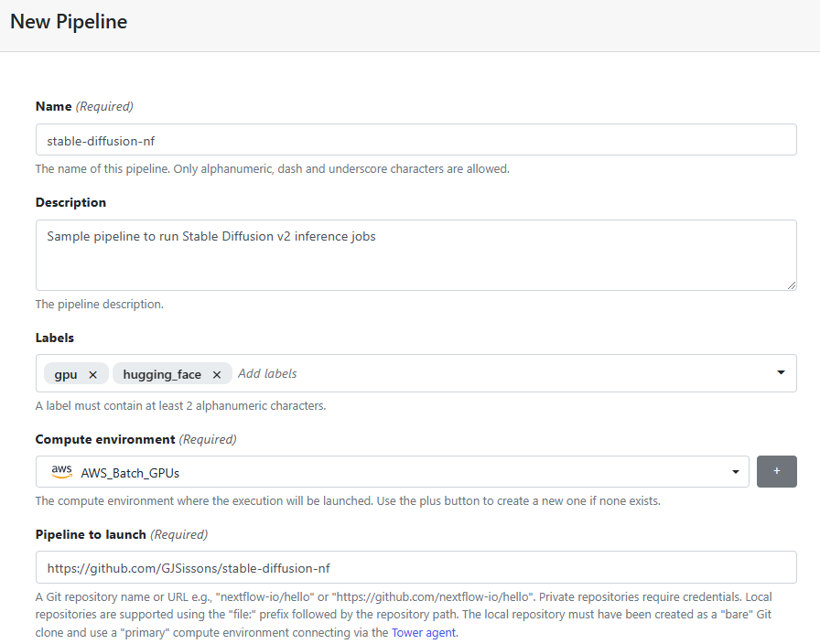Grab the Description textarea resize handle
The height and width of the screenshot is (644, 820).
click(792, 284)
